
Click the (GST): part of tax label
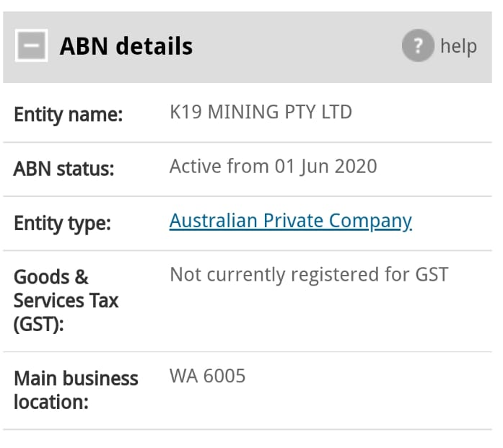click(x=39, y=325)
